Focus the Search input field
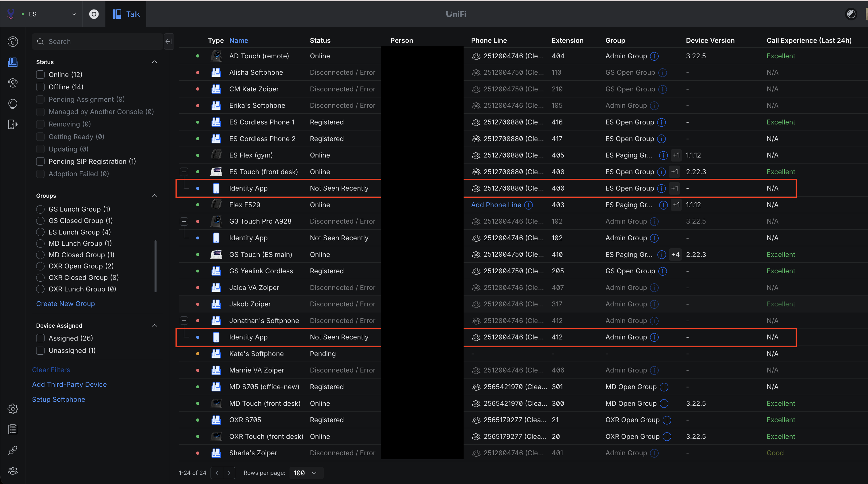Image resolution: width=868 pixels, height=484 pixels. tap(101, 41)
